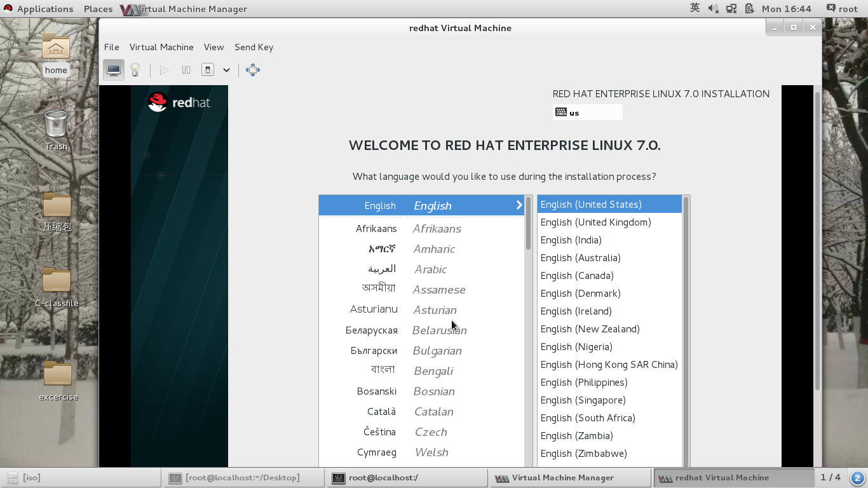Choose English (United Kingdom) locale
Screen dimensions: 868x488
609,222
